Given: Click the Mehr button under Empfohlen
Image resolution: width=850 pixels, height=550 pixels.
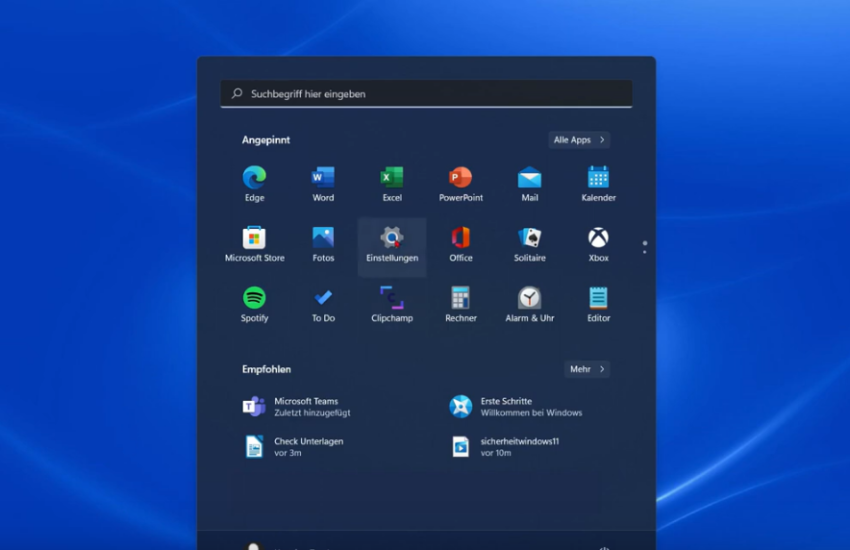Looking at the screenshot, I should 587,369.
